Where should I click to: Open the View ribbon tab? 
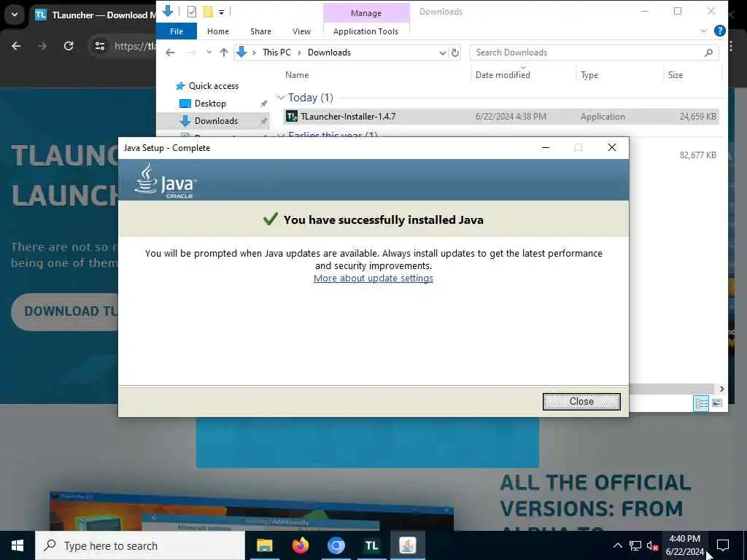point(301,31)
